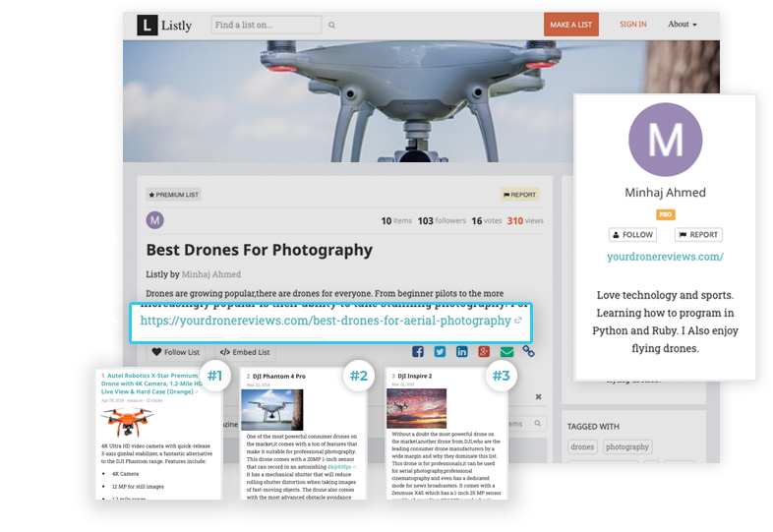Click the large M profile avatar
Image resolution: width=773 pixels, height=532 pixels.
[x=666, y=140]
